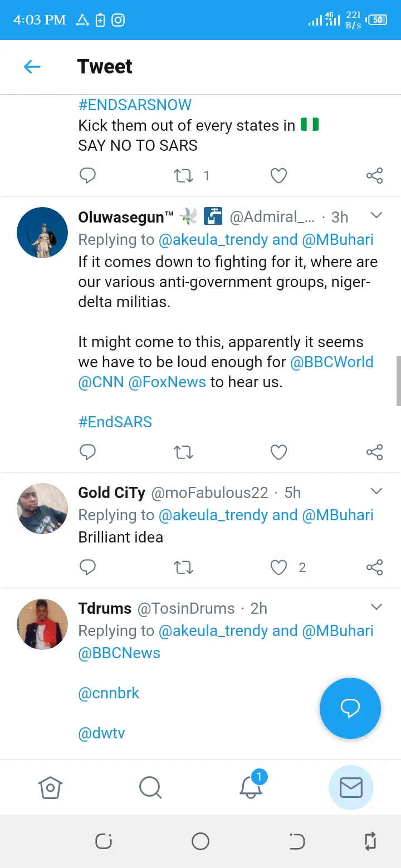Image resolution: width=401 pixels, height=868 pixels.
Task: Tap the floating blue reply button
Action: pyautogui.click(x=350, y=708)
